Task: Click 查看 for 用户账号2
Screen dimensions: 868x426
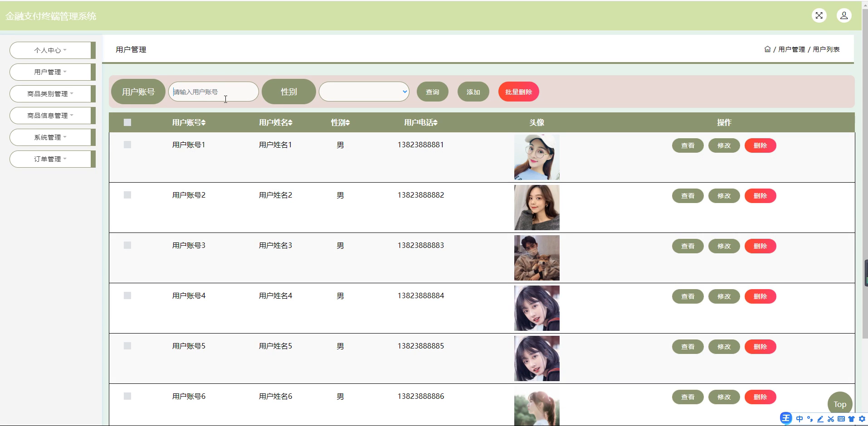Action: tap(688, 196)
